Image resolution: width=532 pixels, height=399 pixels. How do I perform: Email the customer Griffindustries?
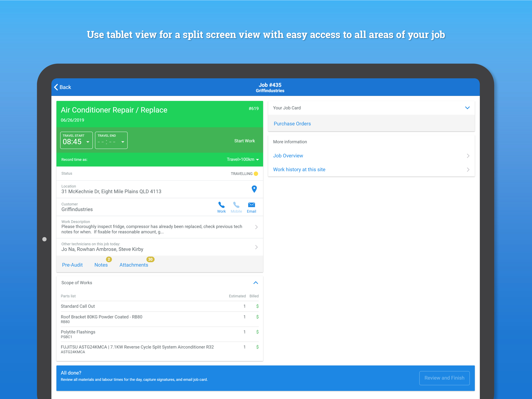pos(251,207)
